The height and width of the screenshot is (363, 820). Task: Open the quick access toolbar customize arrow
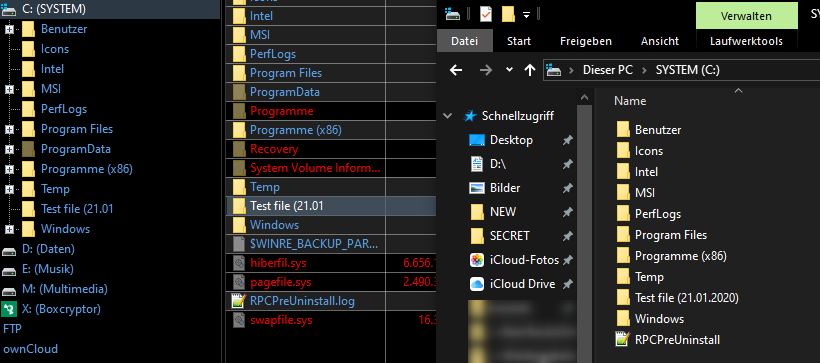pyautogui.click(x=527, y=15)
